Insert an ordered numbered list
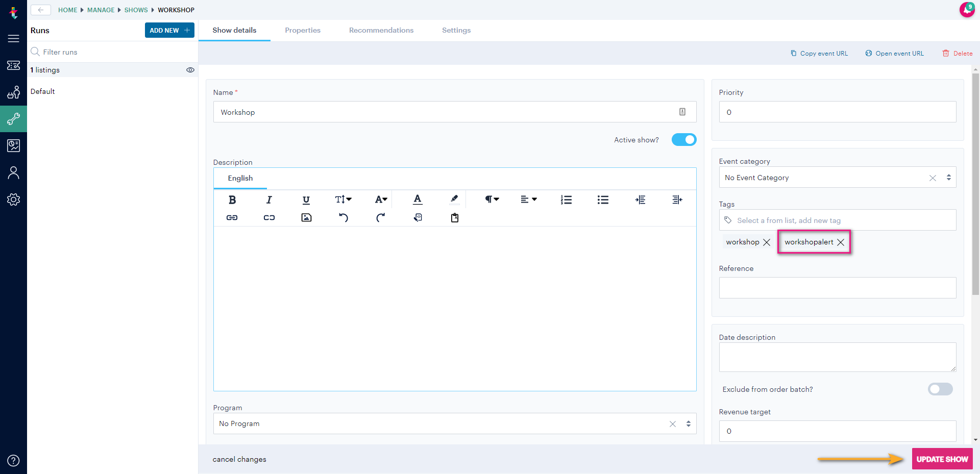Image resolution: width=980 pixels, height=474 pixels. [566, 199]
